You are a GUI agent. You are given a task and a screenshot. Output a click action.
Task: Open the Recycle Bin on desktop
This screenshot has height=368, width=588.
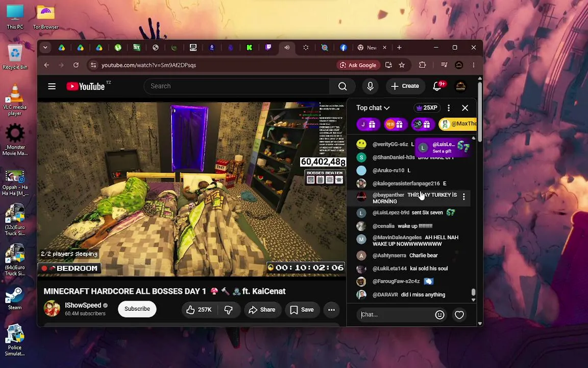(15, 57)
